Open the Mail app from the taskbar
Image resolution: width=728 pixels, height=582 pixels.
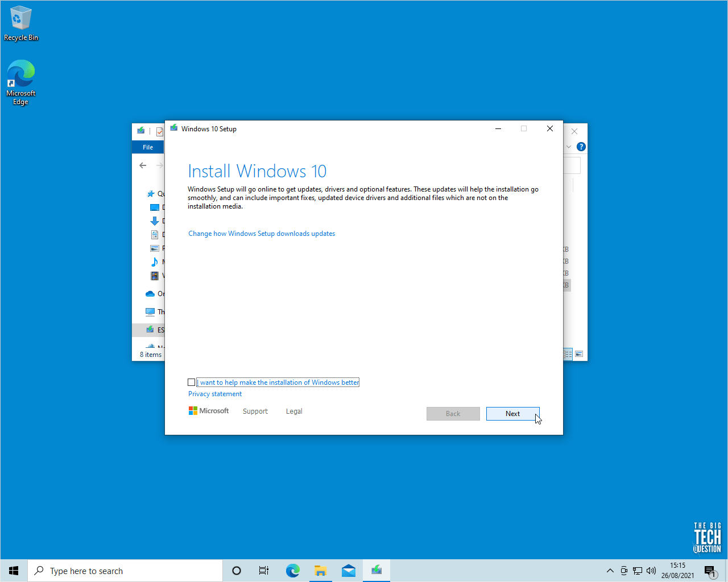(349, 571)
